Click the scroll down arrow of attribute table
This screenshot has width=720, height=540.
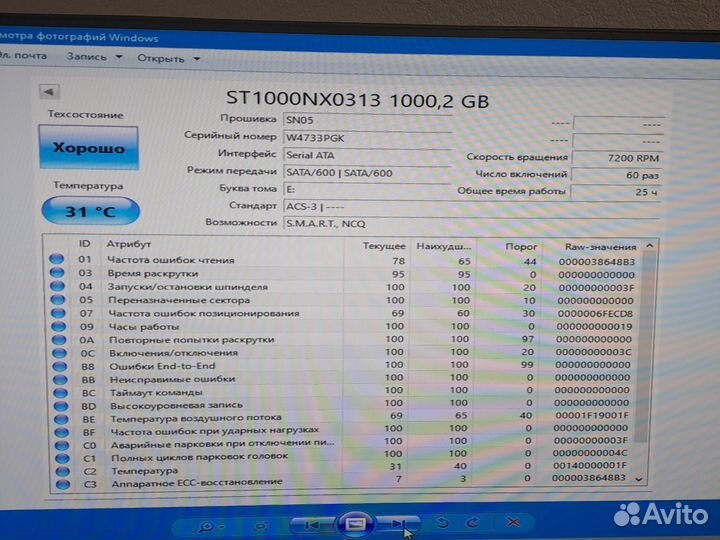(639, 479)
